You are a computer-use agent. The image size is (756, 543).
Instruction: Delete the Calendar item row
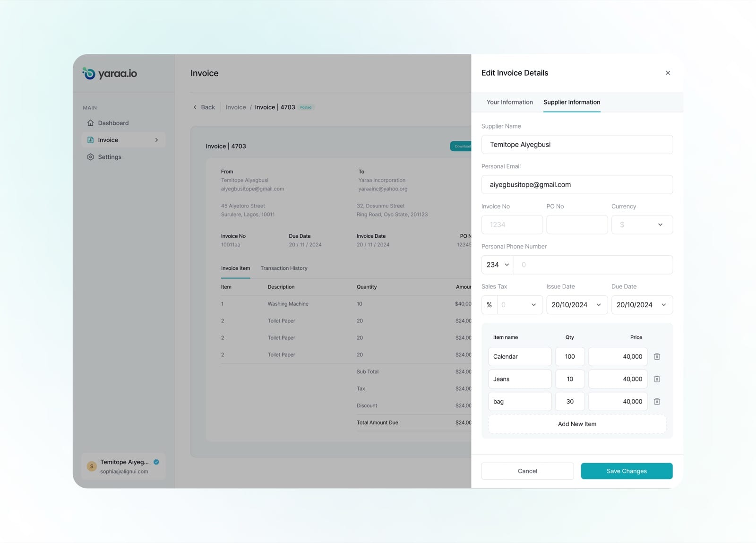click(x=657, y=356)
